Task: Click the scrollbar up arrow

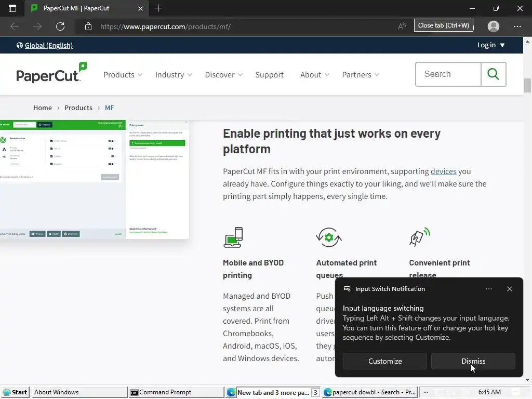Action: pos(527,42)
